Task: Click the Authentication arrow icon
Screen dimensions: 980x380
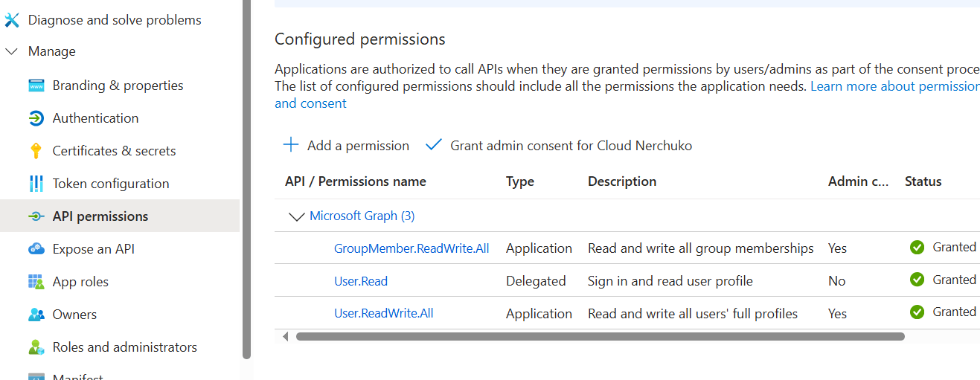Action: click(36, 118)
